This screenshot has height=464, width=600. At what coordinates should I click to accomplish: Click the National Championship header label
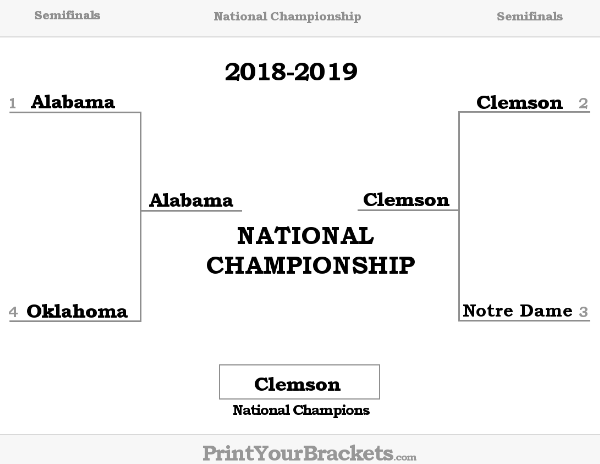287,16
